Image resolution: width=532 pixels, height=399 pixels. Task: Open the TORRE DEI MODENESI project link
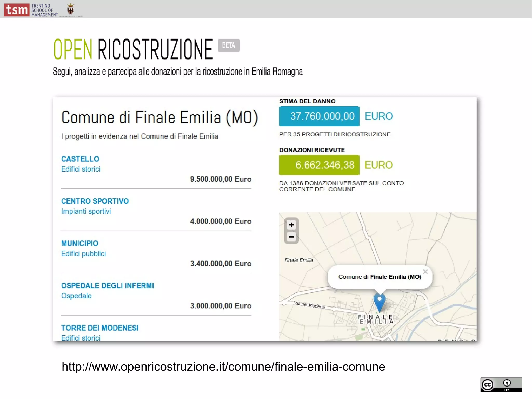100,328
